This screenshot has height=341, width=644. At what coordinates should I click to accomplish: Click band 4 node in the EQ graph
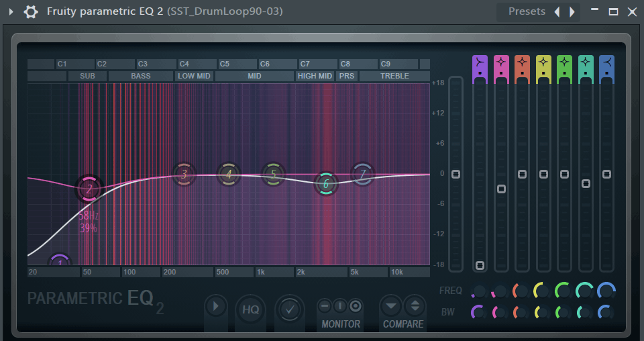point(228,175)
